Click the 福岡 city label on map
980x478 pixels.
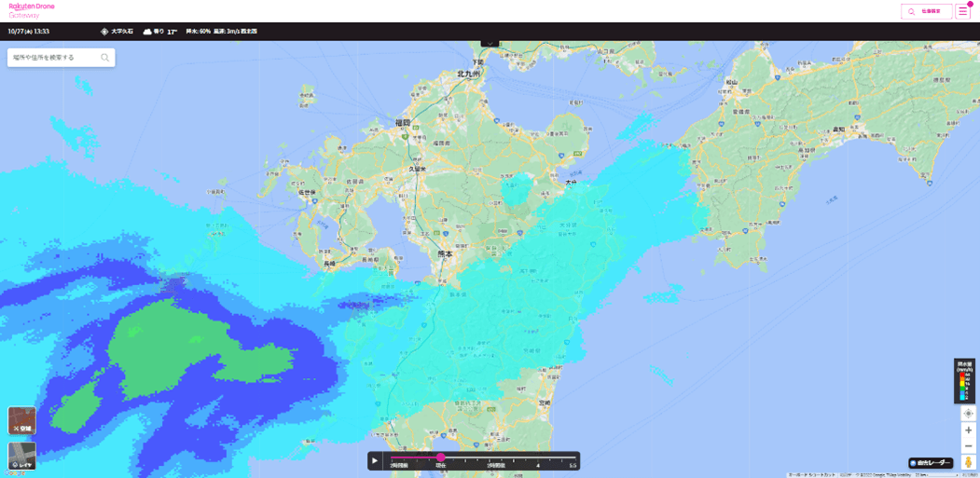point(403,123)
